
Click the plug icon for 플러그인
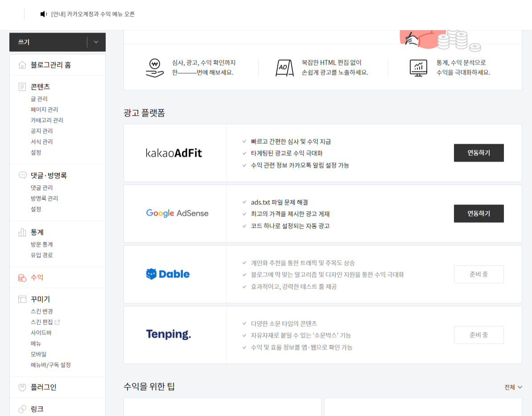point(22,387)
